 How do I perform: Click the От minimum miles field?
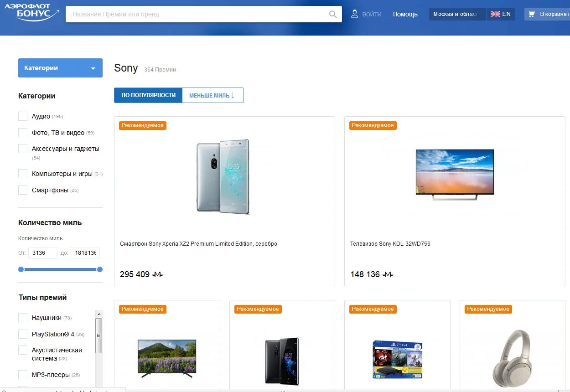(x=43, y=253)
